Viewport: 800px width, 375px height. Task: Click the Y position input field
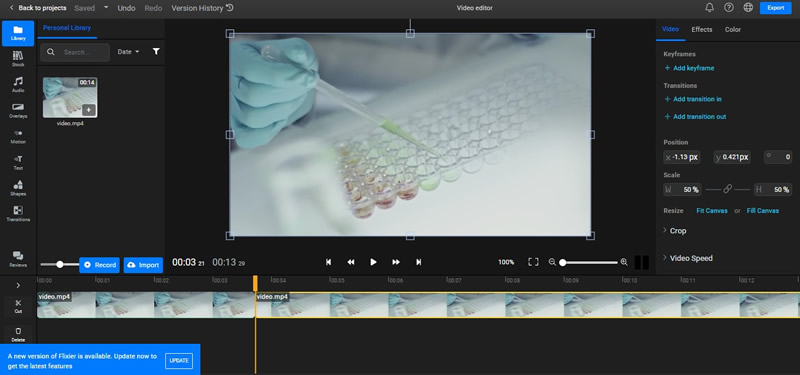(732, 157)
